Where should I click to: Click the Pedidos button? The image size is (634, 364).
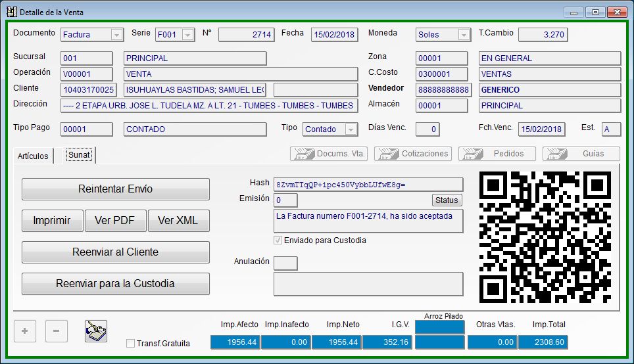click(497, 154)
